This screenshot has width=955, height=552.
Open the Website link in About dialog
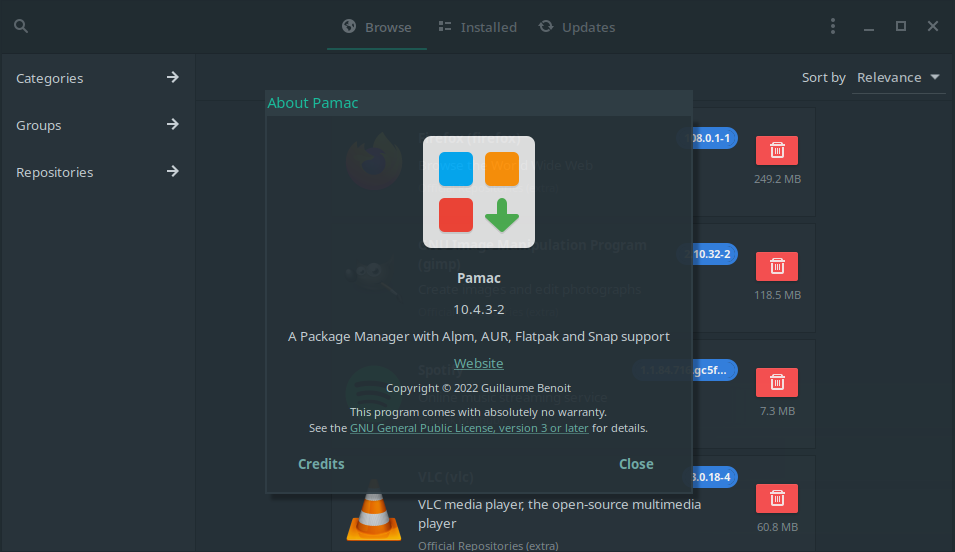pos(478,363)
